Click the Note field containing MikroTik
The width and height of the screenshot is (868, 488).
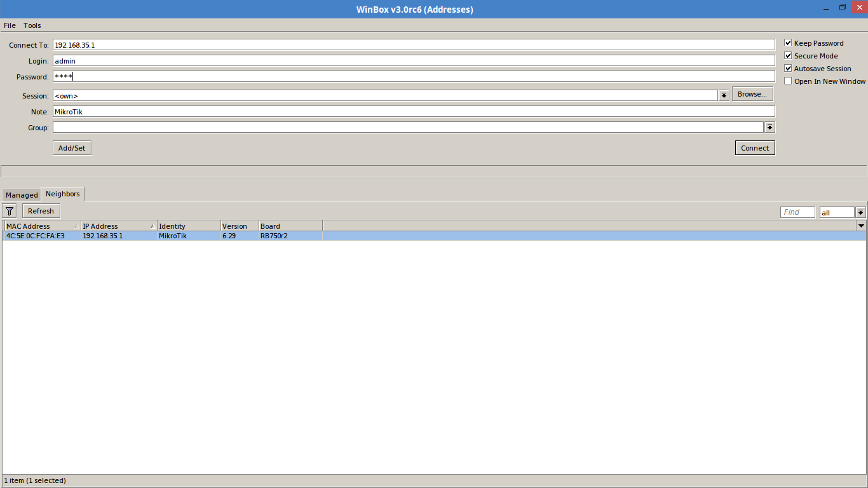click(414, 111)
